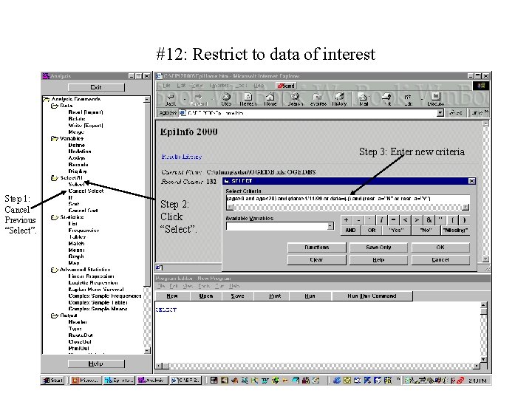Click the Send button in browser menu bar
This screenshot has width=532, height=399.
[x=287, y=86]
